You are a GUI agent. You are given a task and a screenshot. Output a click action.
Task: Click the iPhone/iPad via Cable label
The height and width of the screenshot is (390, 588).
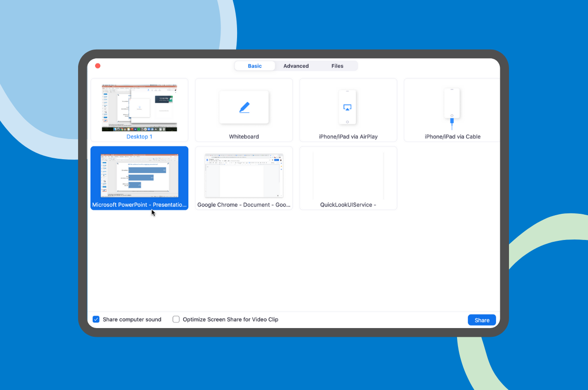coord(452,137)
